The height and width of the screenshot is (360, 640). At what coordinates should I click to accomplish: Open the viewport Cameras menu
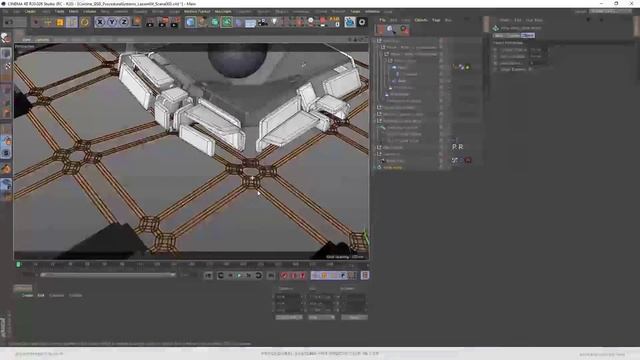point(42,40)
